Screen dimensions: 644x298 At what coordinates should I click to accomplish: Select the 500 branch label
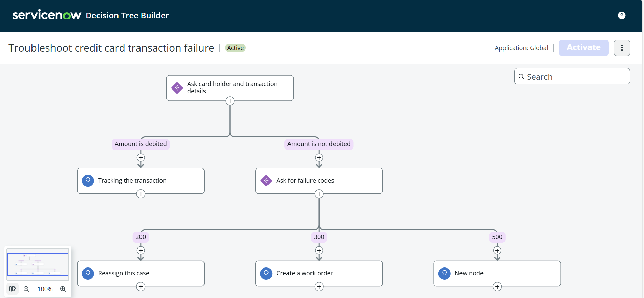[497, 237]
